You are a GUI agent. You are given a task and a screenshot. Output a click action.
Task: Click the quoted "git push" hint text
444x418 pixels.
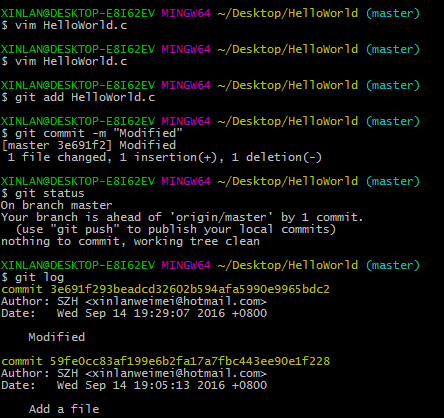coord(85,229)
